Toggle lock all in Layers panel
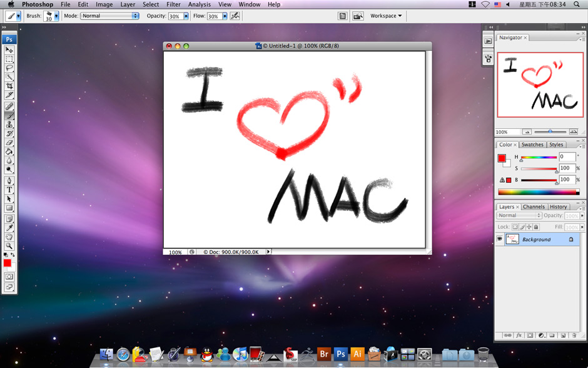This screenshot has height=368, width=588. click(536, 227)
